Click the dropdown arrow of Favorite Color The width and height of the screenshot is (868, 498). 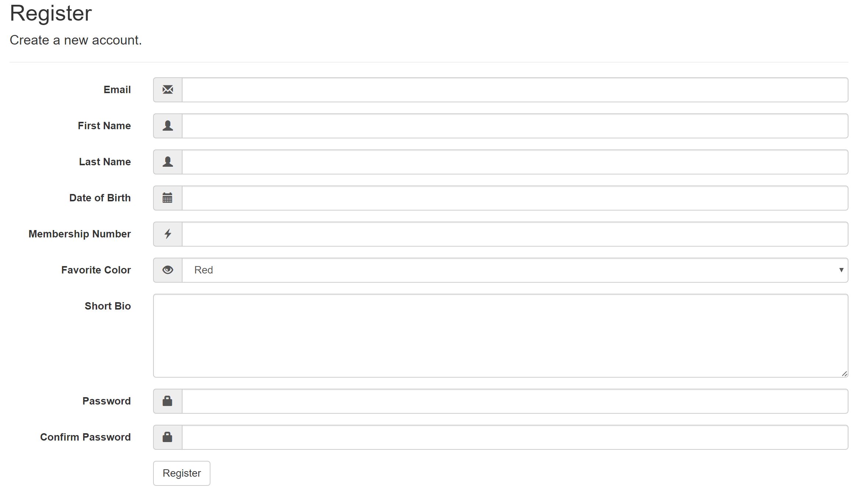pos(841,270)
